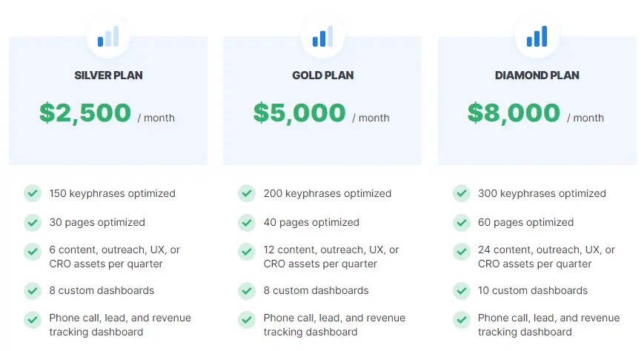Image resolution: width=644 pixels, height=351 pixels.
Task: Click 6 content, outreach, UX assets text
Action: point(115,257)
